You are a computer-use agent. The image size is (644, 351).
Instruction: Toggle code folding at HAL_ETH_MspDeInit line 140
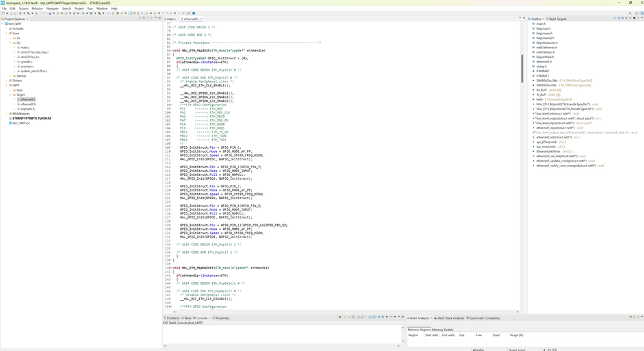(x=171, y=268)
